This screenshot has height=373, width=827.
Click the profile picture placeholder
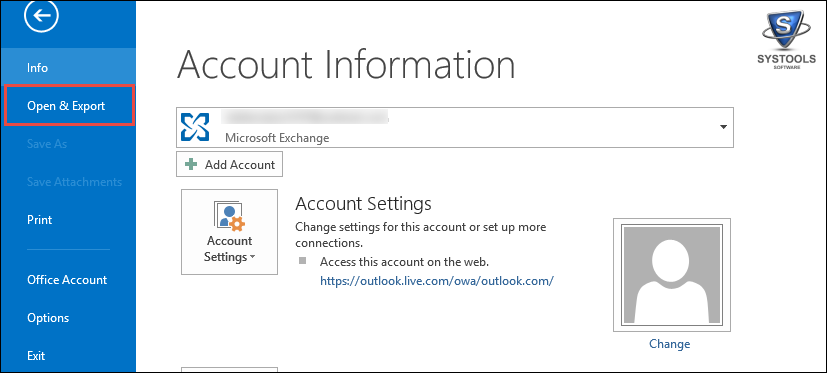click(x=671, y=275)
